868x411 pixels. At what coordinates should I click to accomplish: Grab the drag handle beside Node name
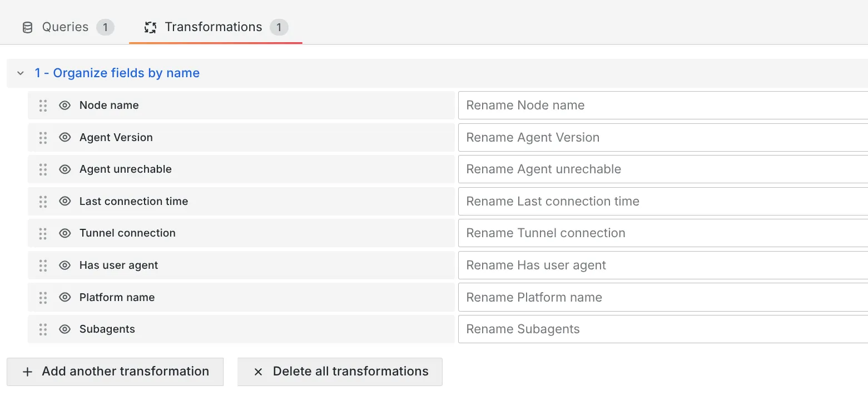click(x=43, y=105)
